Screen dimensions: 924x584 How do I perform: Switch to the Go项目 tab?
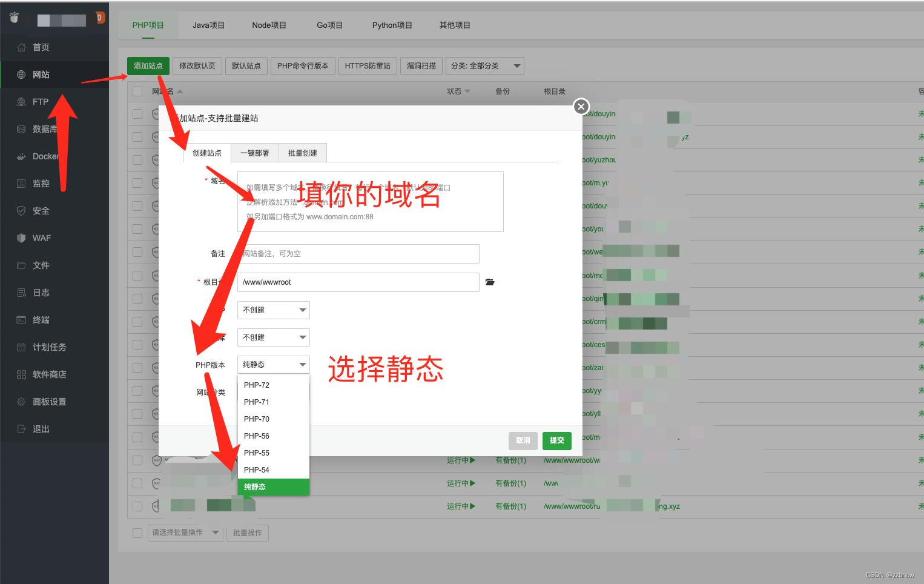[x=330, y=25]
